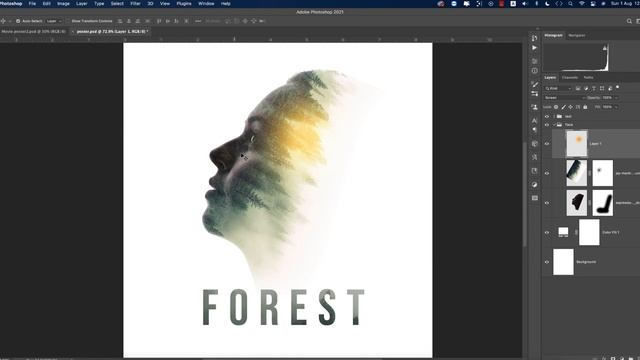This screenshot has width=640, height=360.
Task: Open the tool preset picker arrow
Action: click(x=10, y=21)
